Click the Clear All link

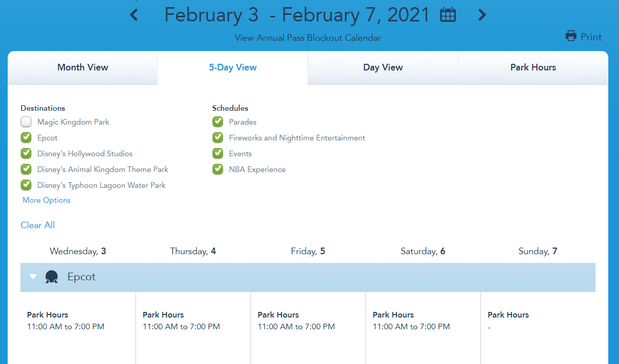(37, 225)
